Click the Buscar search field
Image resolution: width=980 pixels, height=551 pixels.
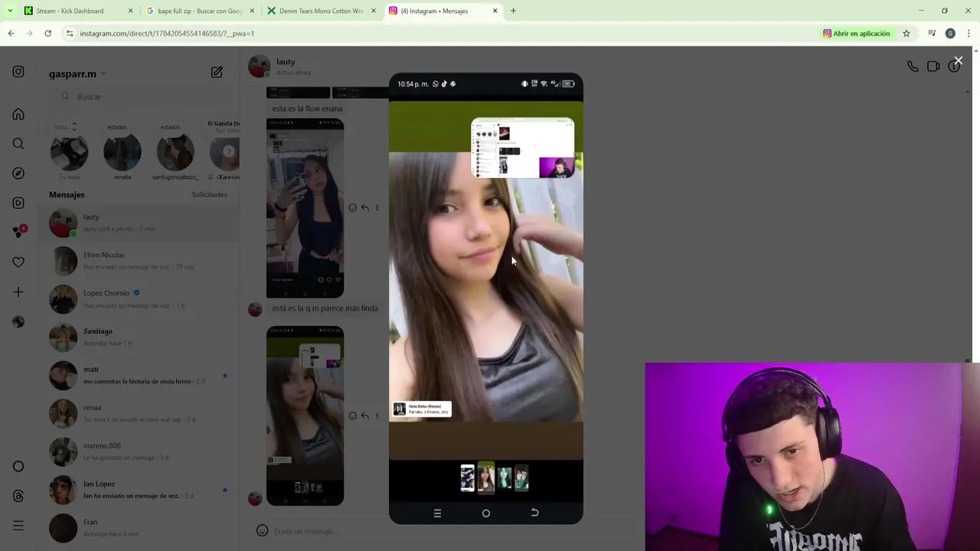pyautogui.click(x=144, y=96)
